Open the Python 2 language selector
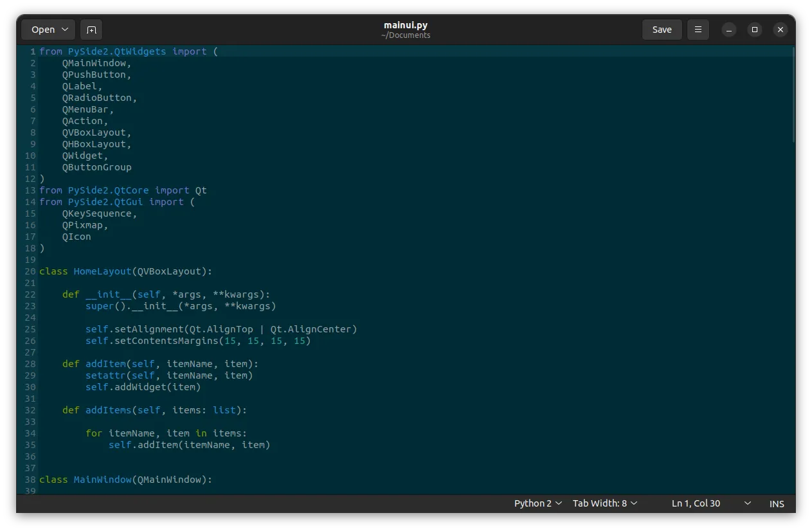812x531 pixels. (x=537, y=503)
